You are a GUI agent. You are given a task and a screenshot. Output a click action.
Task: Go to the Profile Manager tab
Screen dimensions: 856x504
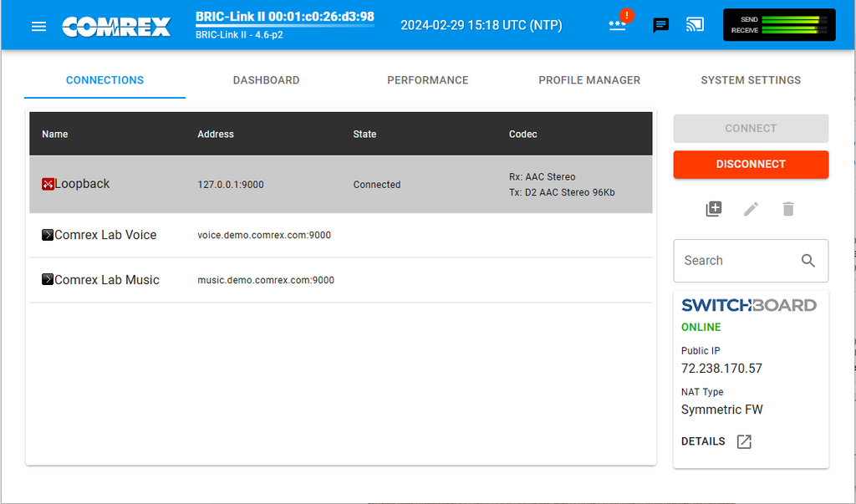tap(588, 80)
